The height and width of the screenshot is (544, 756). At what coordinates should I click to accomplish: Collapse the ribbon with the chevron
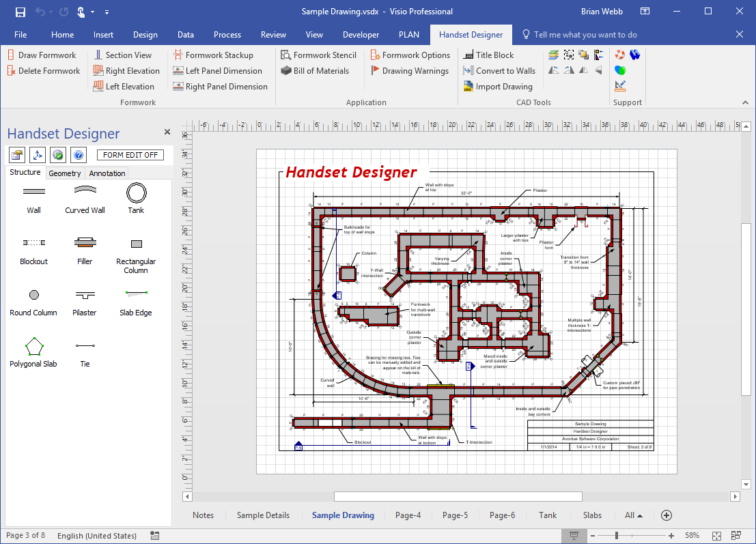click(x=745, y=102)
